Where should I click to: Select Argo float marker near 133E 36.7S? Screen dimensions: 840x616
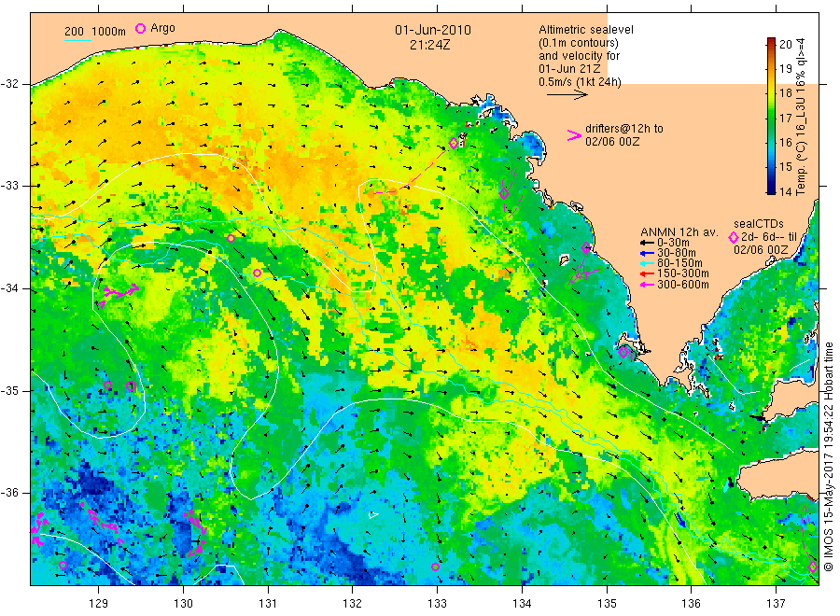click(x=436, y=567)
